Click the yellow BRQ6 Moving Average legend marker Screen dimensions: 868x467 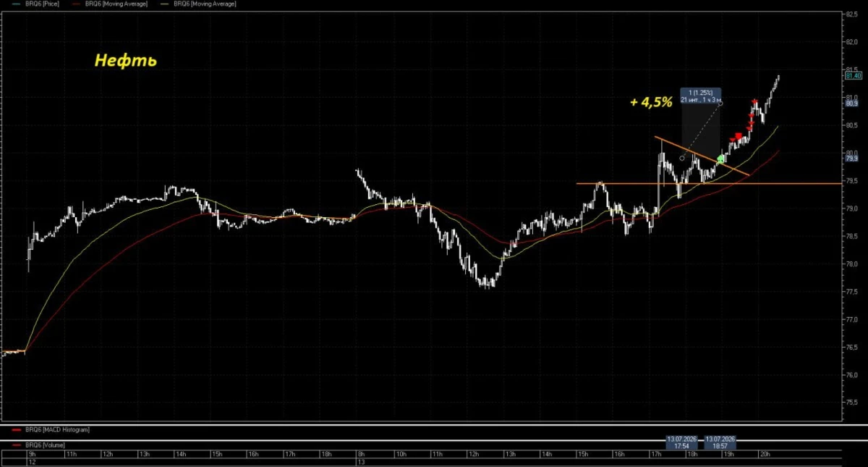pos(167,4)
